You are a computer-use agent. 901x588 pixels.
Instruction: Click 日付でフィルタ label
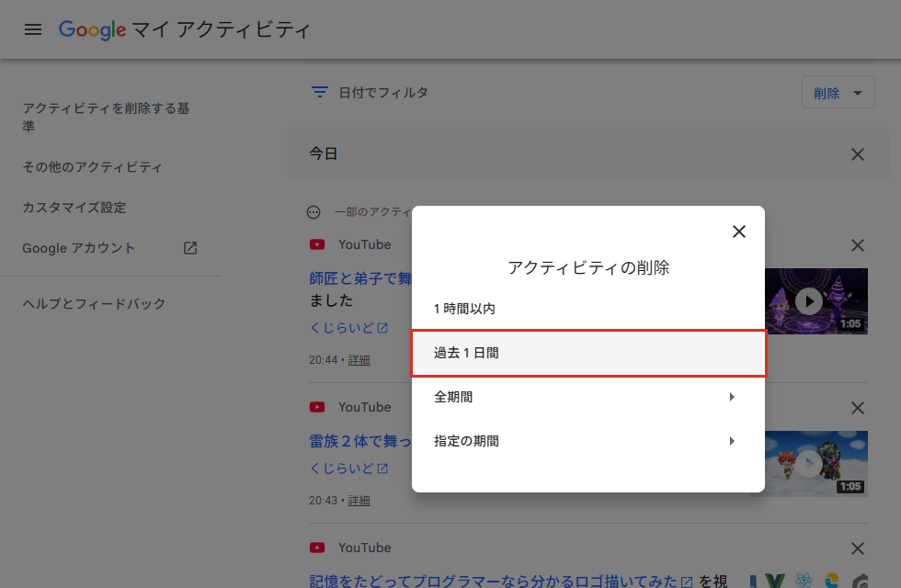[x=383, y=93]
